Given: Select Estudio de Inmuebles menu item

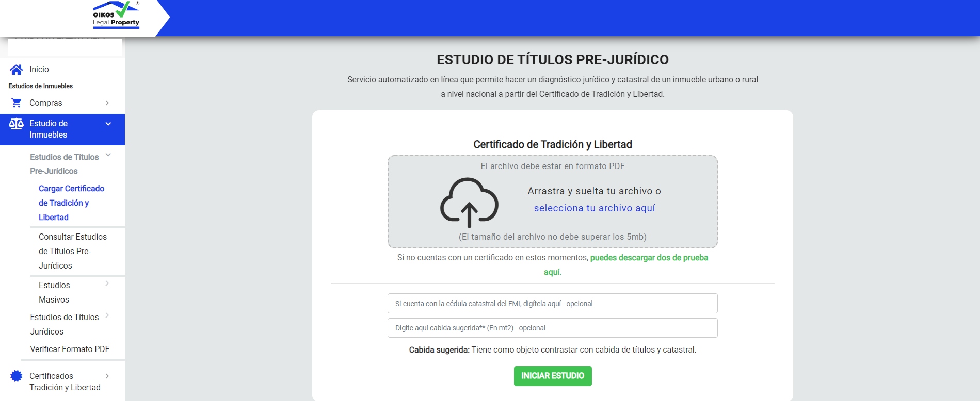Looking at the screenshot, I should coord(62,129).
